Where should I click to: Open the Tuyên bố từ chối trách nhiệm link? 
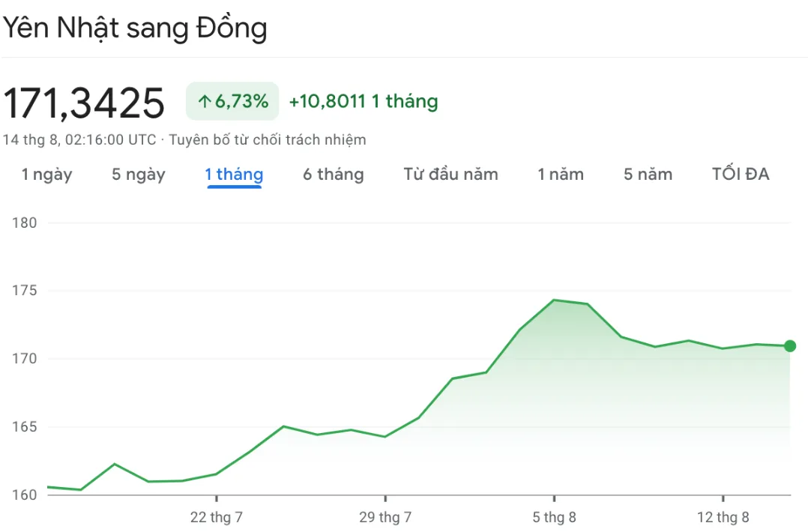268,140
